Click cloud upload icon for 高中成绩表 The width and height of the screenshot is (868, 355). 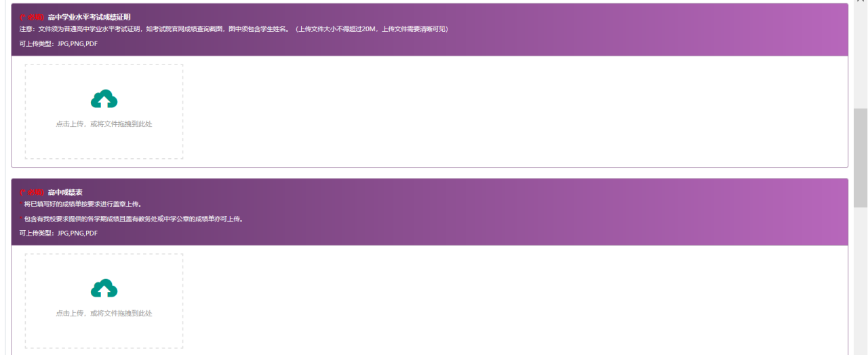tap(104, 289)
